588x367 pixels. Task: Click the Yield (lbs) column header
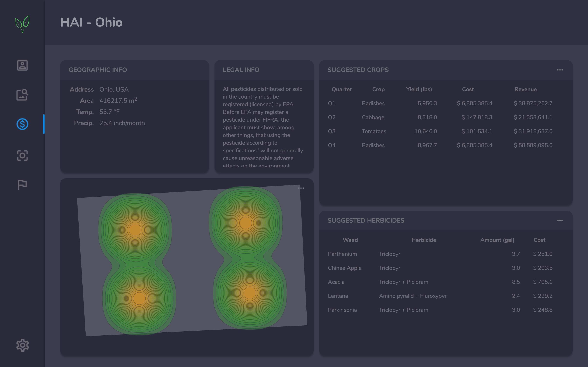[x=419, y=89]
